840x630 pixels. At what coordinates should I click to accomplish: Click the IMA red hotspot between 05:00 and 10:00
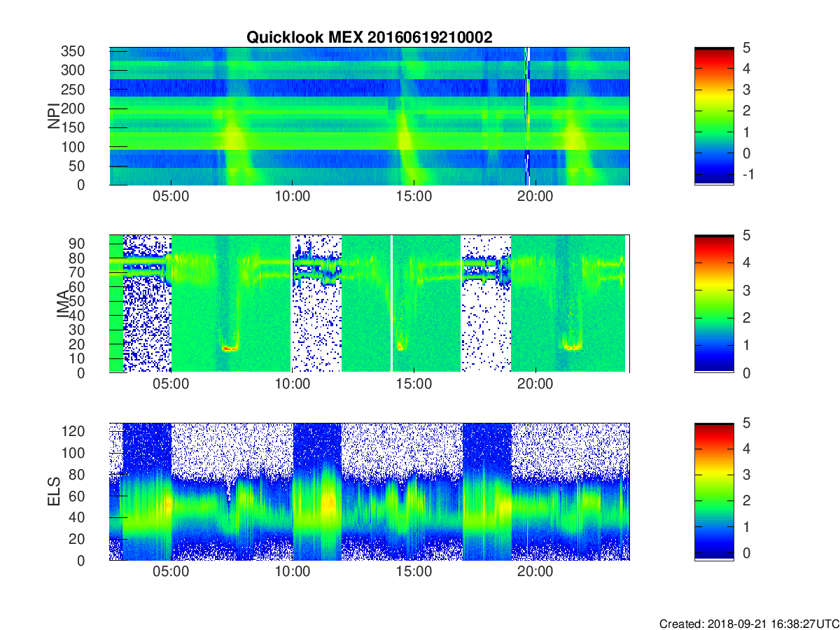[x=230, y=348]
